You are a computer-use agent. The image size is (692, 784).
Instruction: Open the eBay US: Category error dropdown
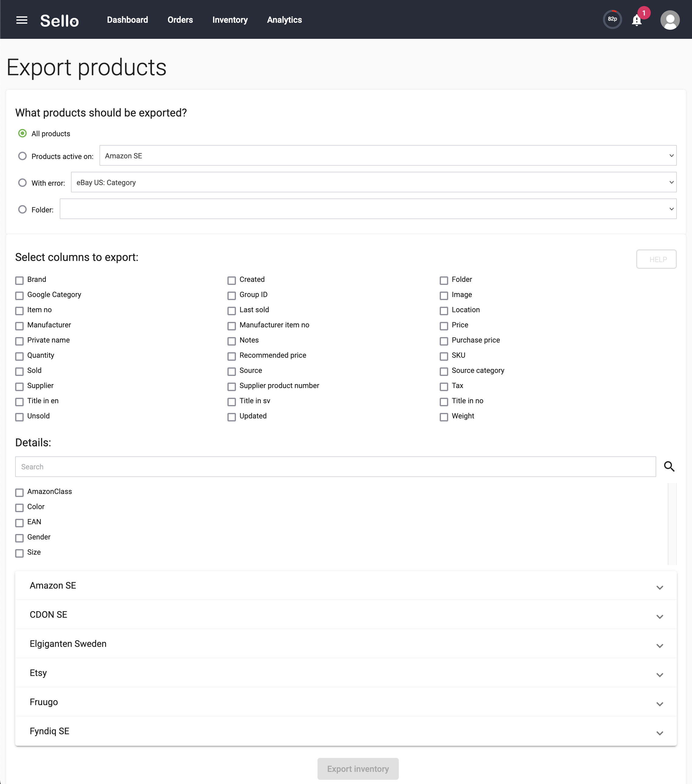(373, 182)
